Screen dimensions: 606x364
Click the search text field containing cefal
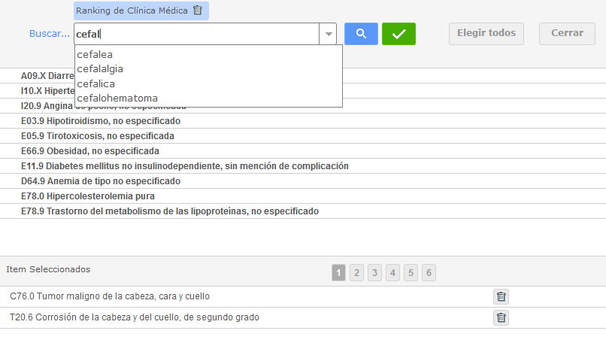(x=195, y=34)
